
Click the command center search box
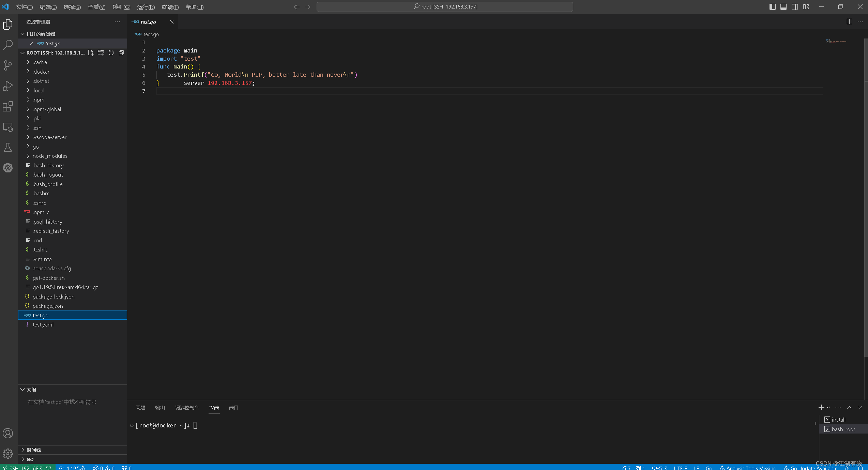444,7
